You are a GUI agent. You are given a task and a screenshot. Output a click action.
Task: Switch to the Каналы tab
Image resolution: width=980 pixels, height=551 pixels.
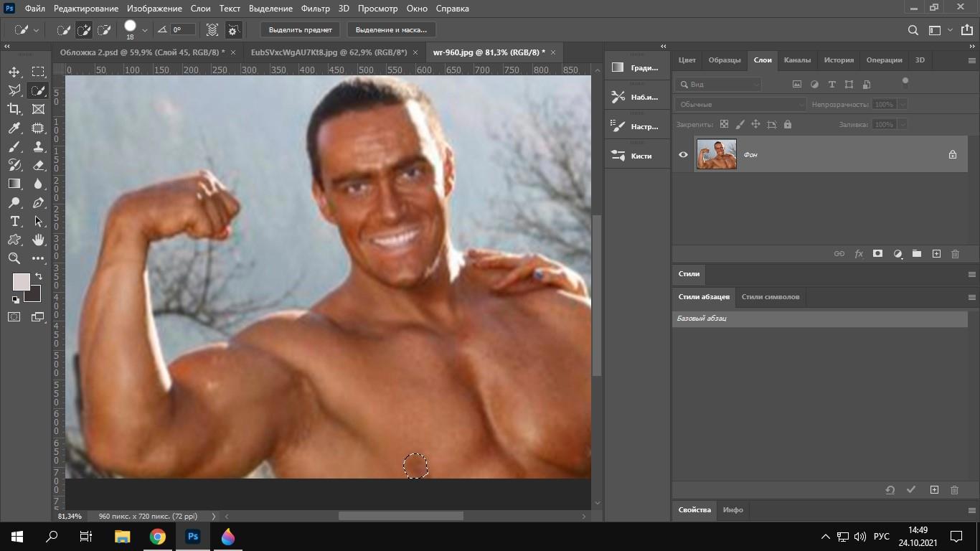click(797, 60)
